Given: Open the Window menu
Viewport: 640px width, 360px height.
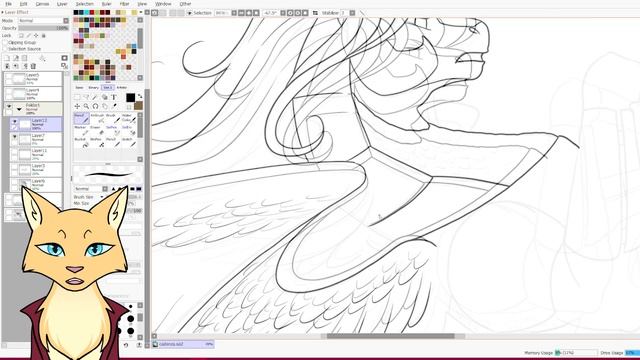Looking at the screenshot, I should [163, 4].
